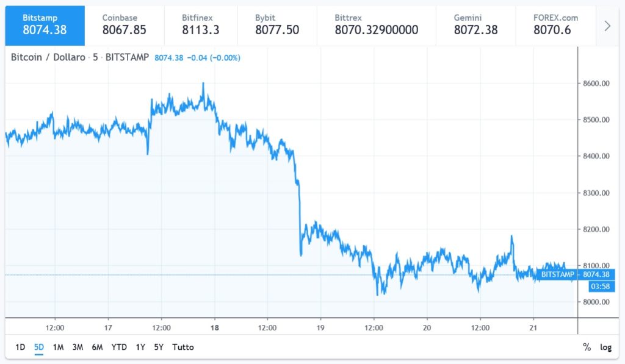
Task: Switch chart to 6M range
Action: [x=97, y=347]
